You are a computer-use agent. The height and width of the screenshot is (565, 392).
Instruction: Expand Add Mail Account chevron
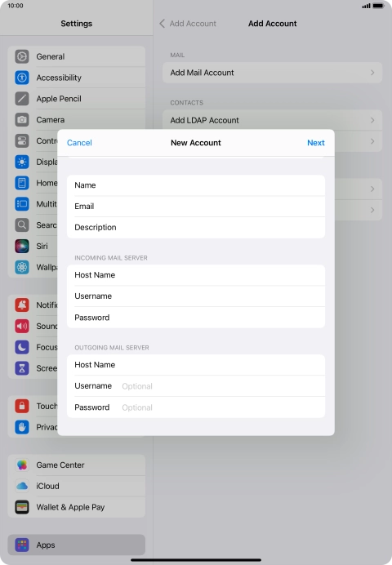(x=372, y=73)
